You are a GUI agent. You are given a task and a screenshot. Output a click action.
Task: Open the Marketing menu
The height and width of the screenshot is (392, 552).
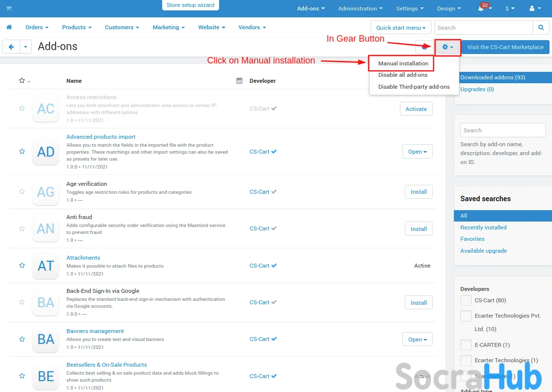click(x=168, y=27)
